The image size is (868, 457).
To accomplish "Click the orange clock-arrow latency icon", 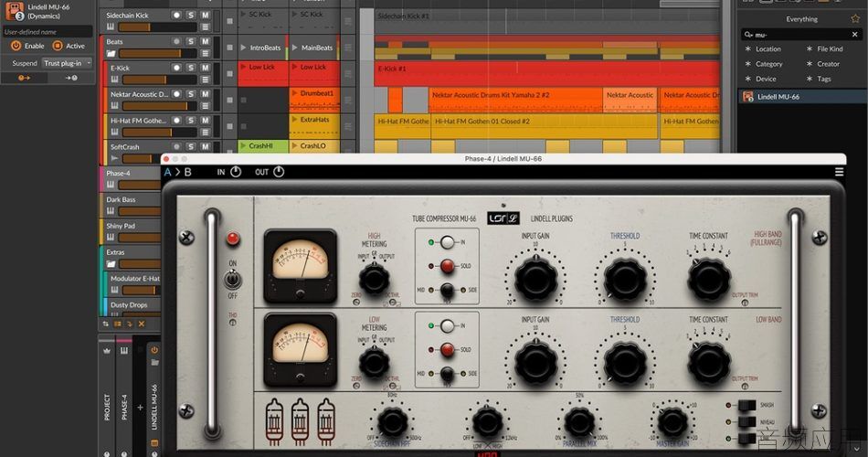I will click(x=24, y=78).
